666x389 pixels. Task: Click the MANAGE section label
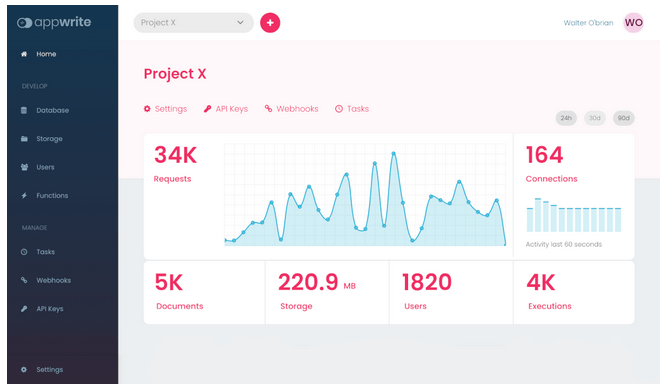[34, 228]
